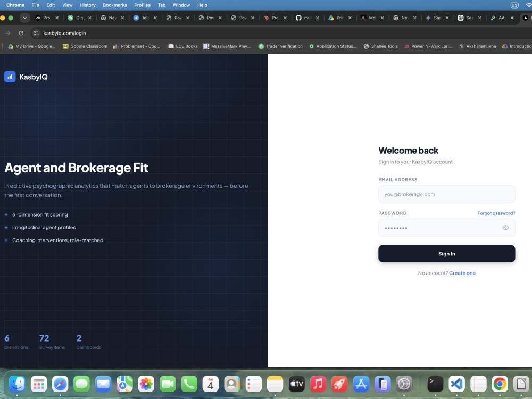Open Music from the dock
Screen dimensions: 532x399
318,384
